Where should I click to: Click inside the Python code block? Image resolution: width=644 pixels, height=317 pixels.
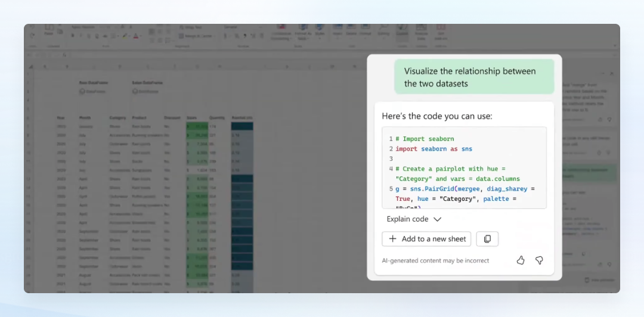464,167
